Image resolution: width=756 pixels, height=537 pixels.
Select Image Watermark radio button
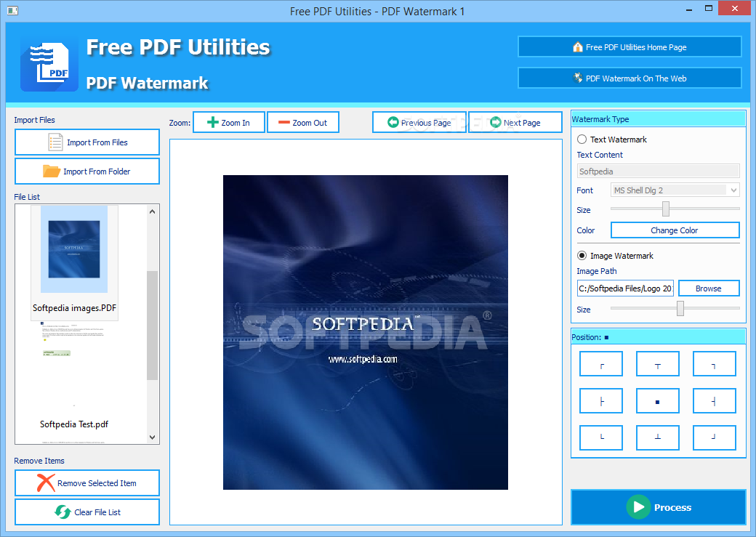tap(582, 256)
